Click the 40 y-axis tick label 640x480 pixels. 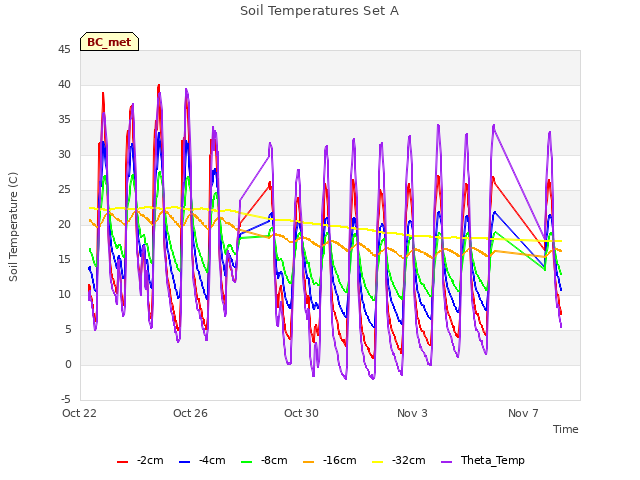pos(64,84)
